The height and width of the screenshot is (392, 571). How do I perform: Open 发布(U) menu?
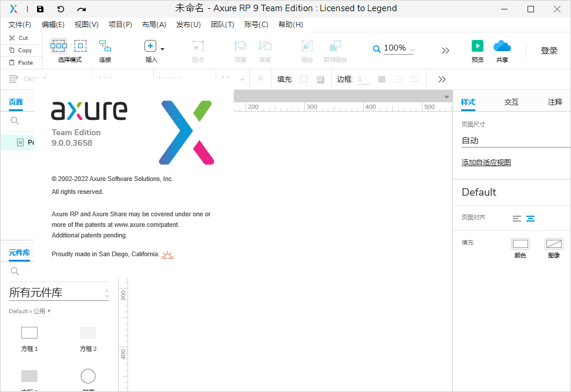coord(188,25)
